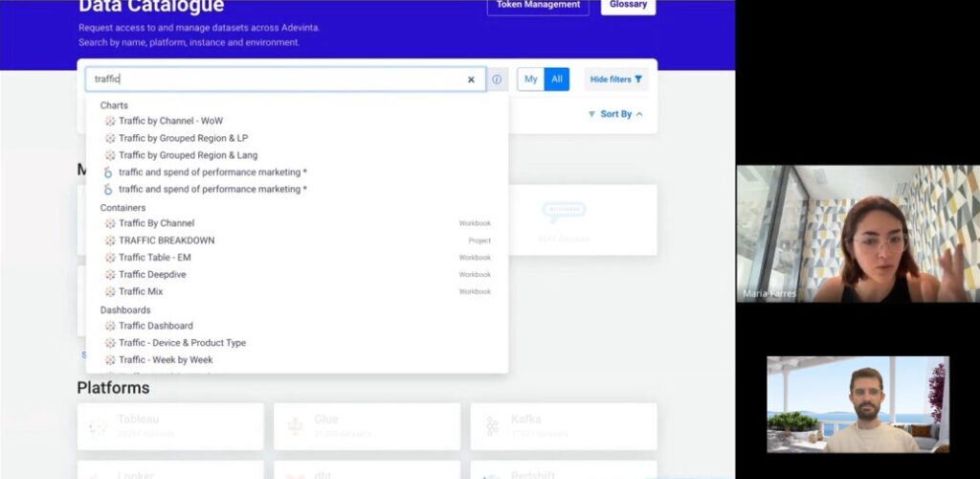The image size is (980, 479).
Task: Select Traffic by Channel - WoW suggestion
Action: pyautogui.click(x=170, y=121)
